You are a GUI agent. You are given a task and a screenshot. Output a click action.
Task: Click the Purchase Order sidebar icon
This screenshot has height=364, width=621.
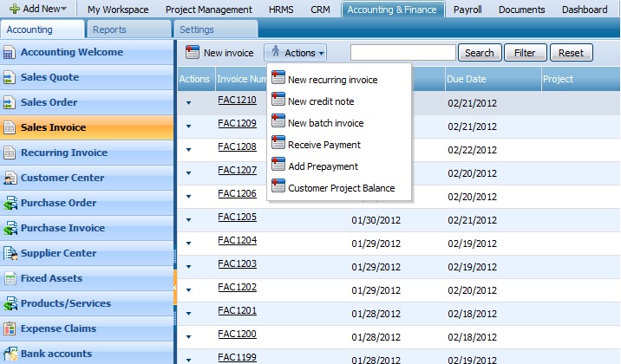10,203
